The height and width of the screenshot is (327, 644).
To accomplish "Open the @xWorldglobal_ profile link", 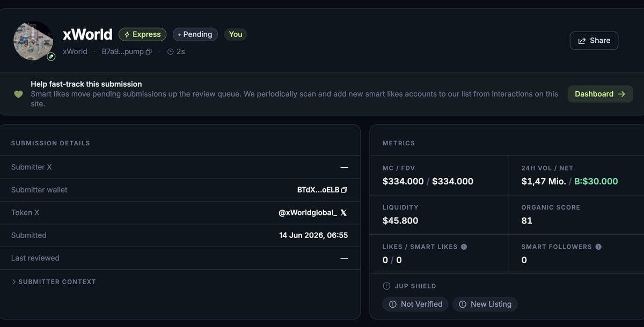I will pyautogui.click(x=308, y=213).
